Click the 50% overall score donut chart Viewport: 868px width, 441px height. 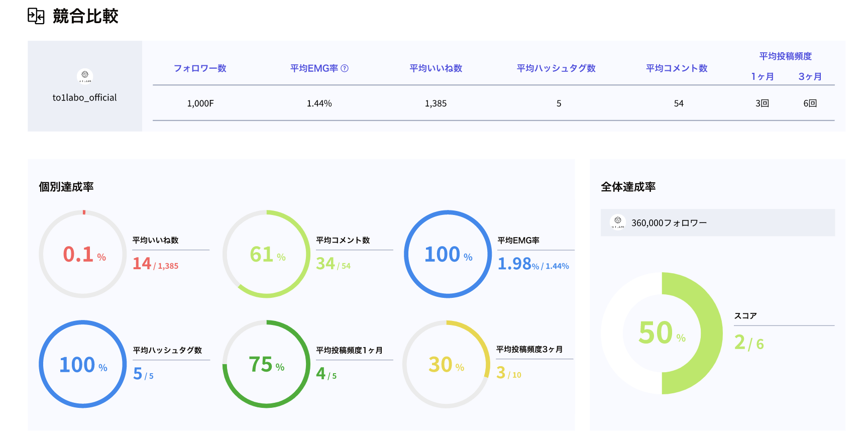(662, 333)
